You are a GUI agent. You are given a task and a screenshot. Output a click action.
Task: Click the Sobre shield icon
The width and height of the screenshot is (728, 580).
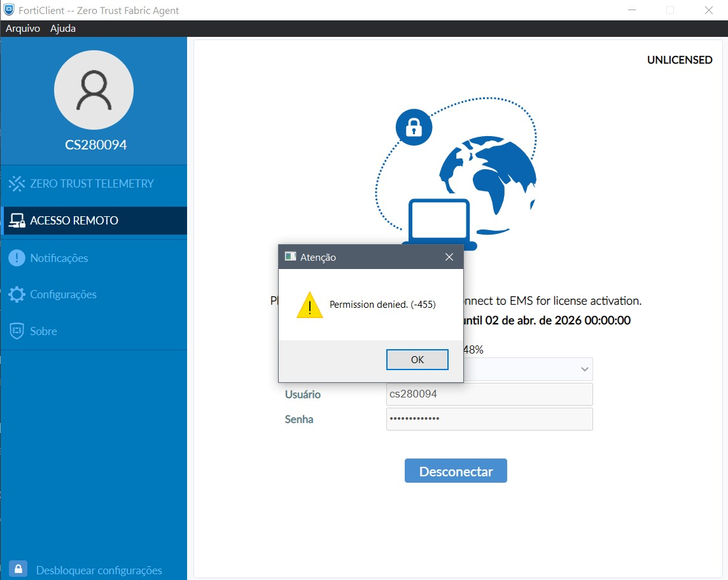[x=17, y=331]
